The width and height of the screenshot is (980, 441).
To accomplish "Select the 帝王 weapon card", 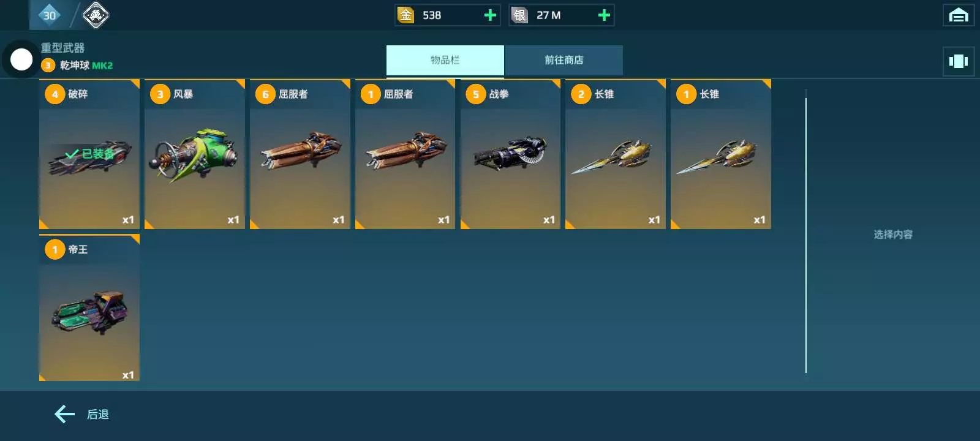I will [89, 308].
